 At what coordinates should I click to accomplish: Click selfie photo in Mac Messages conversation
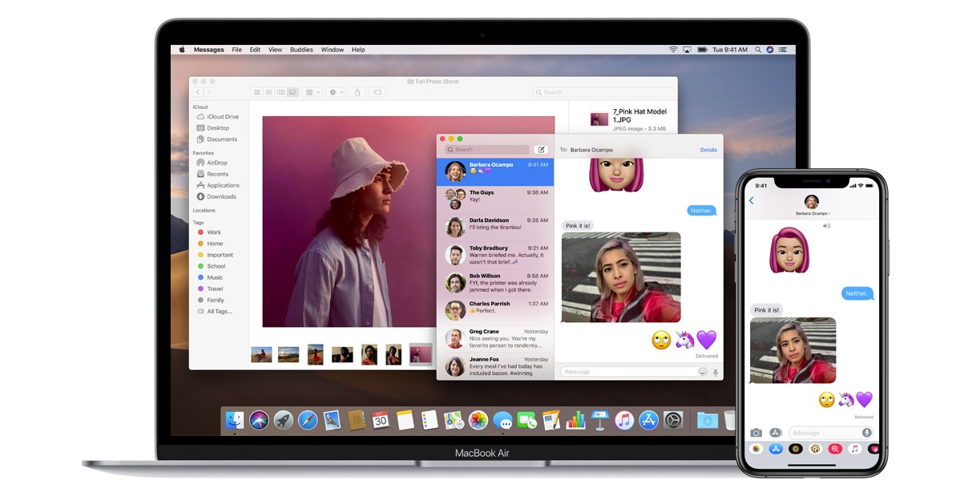621,277
